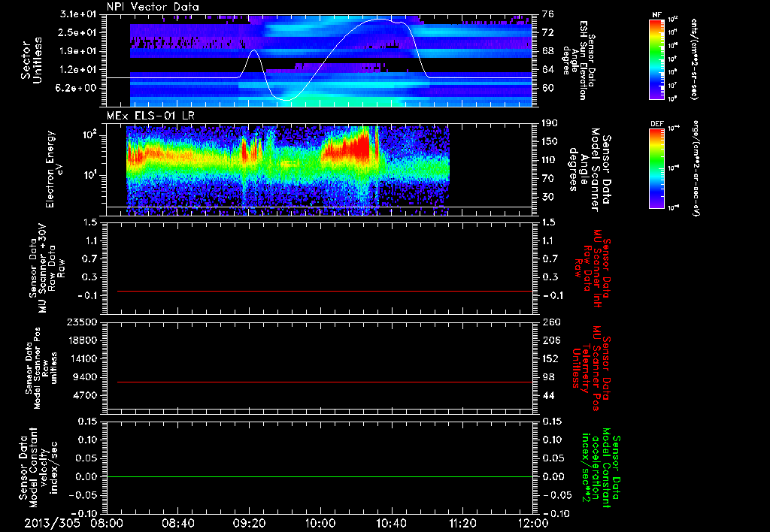Click the 9400 scanner position tick
The height and width of the screenshot is (532, 770).
[x=84, y=377]
